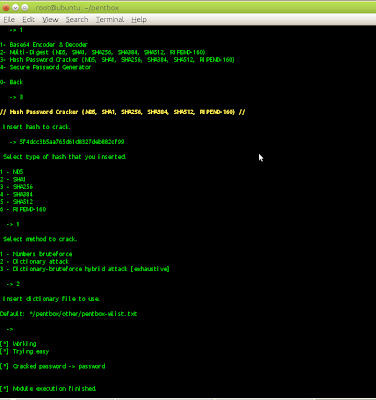
Task: Open the View menu
Action: click(50, 20)
